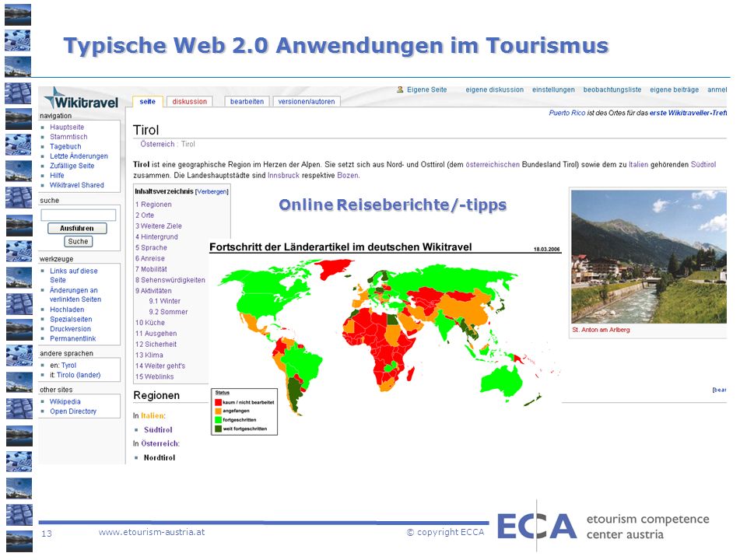This screenshot has width=747, height=560.
Task: Jump to '14 Weiter geht's' section
Action: click(160, 366)
